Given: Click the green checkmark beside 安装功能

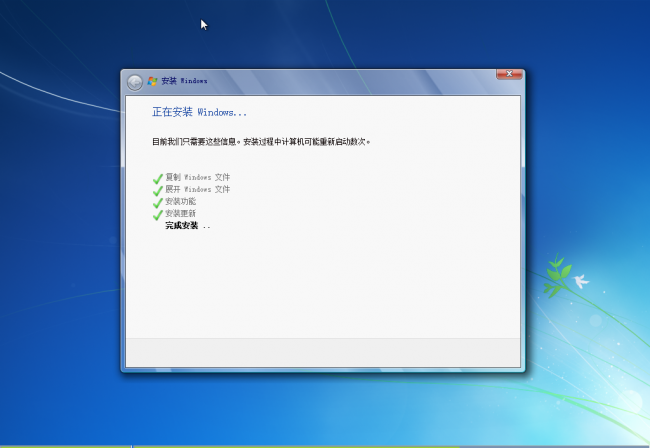Looking at the screenshot, I should pos(158,203).
